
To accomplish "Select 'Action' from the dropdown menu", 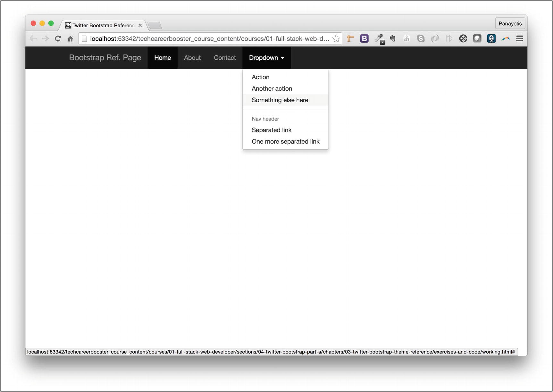I will [x=260, y=77].
